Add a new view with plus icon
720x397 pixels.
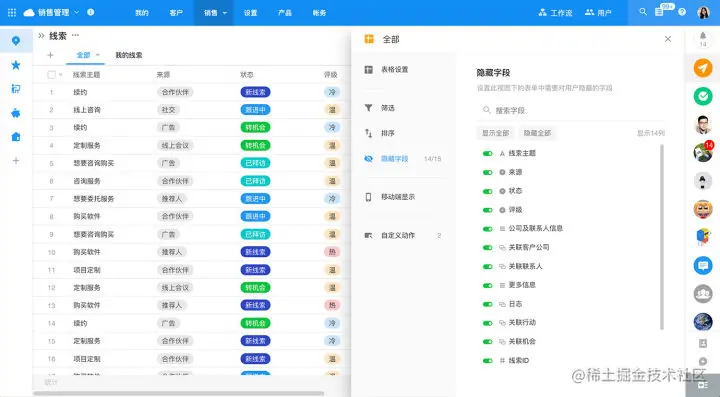pyautogui.click(x=51, y=55)
